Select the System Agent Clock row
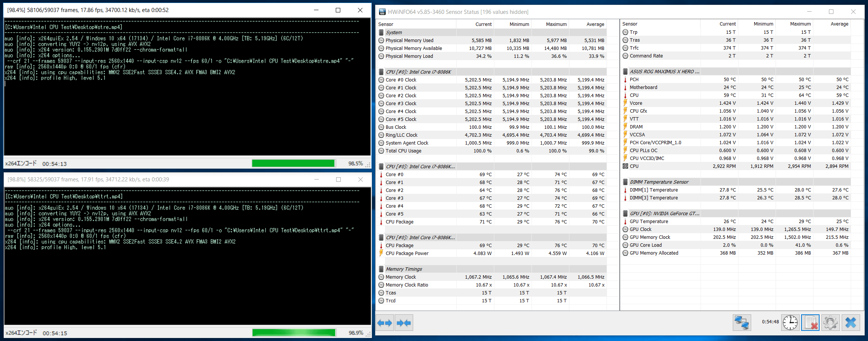The image size is (868, 341). coord(492,143)
